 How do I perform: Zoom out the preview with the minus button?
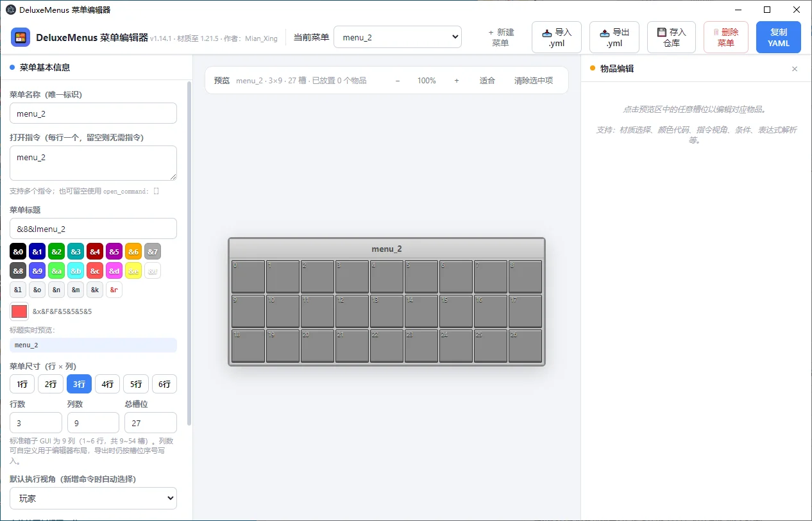point(398,81)
